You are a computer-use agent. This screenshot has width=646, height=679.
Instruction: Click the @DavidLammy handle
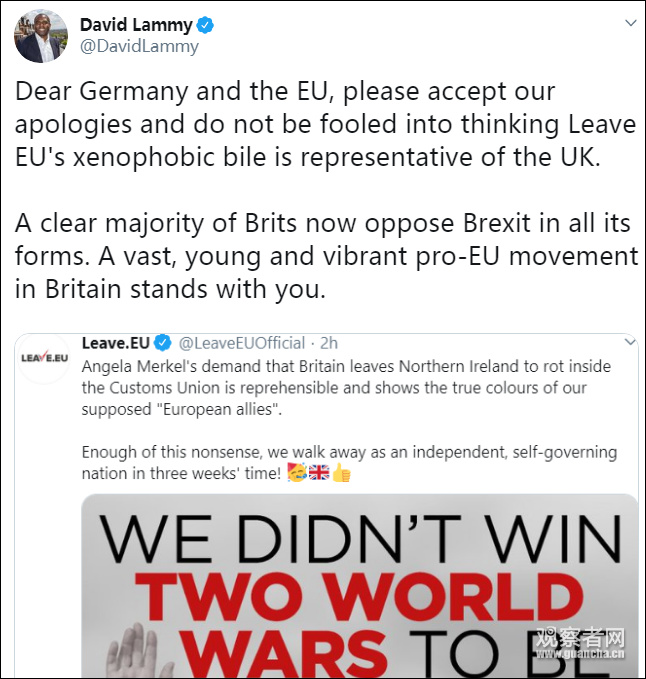click(x=139, y=46)
